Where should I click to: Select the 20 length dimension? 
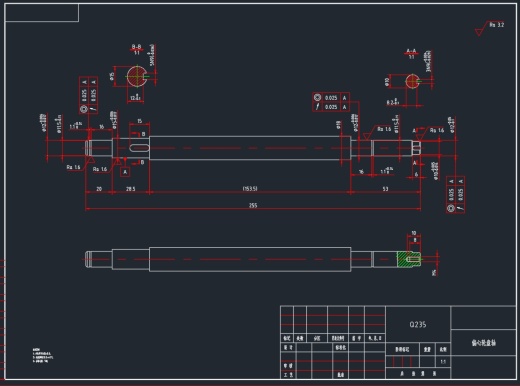99,189
